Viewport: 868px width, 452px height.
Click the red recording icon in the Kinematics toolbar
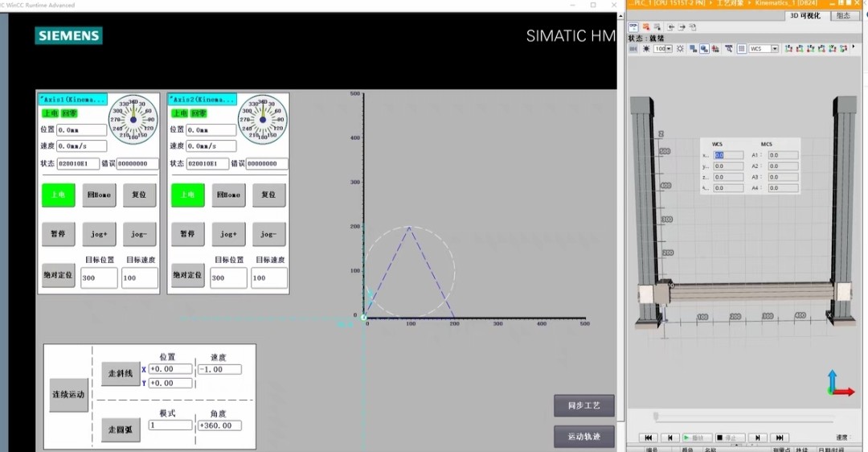click(x=646, y=27)
